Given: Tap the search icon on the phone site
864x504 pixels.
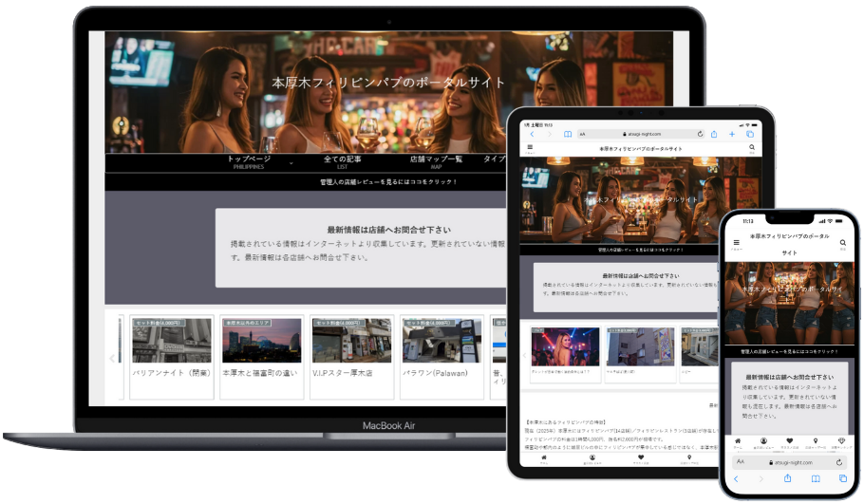Looking at the screenshot, I should pyautogui.click(x=842, y=243).
